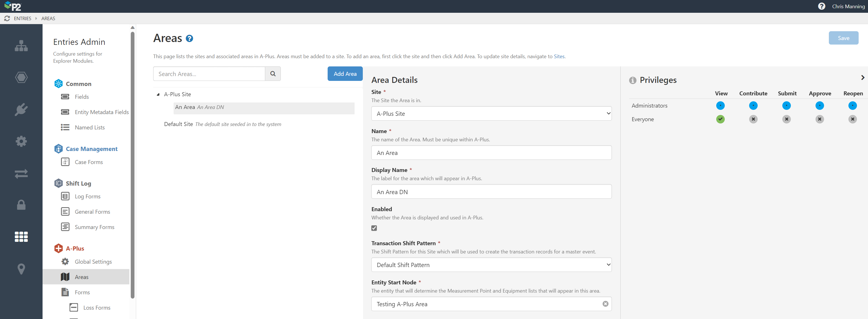Open Transaction Shift Pattern dropdown
Screen dimensions: 868x319
click(491, 265)
